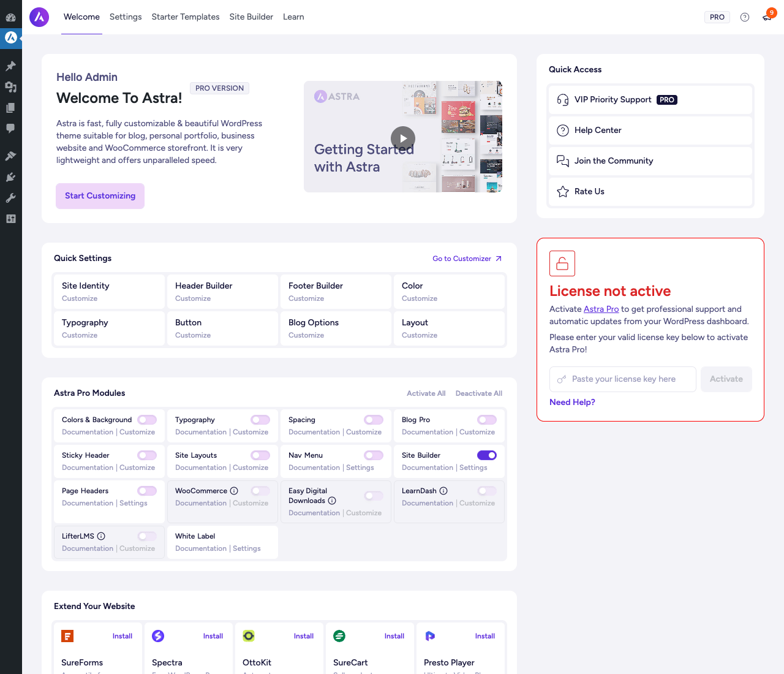Viewport: 784px width, 674px height.
Task: Click the Astra logo in top bar
Action: (x=39, y=17)
